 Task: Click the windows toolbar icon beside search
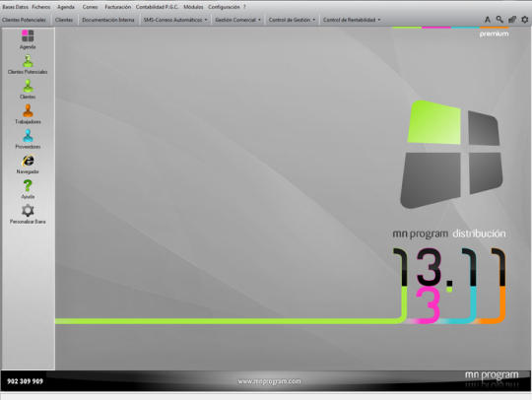[x=512, y=20]
